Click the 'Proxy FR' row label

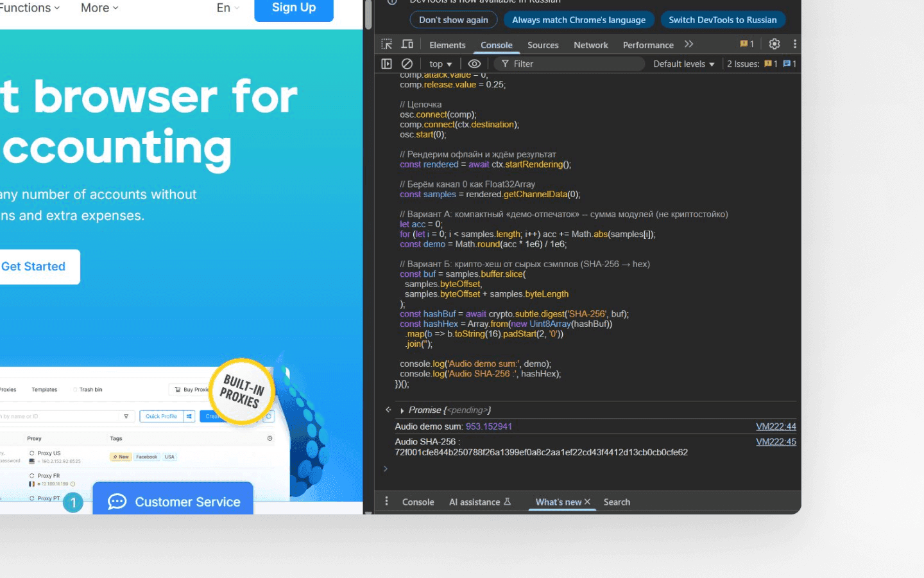tap(49, 476)
